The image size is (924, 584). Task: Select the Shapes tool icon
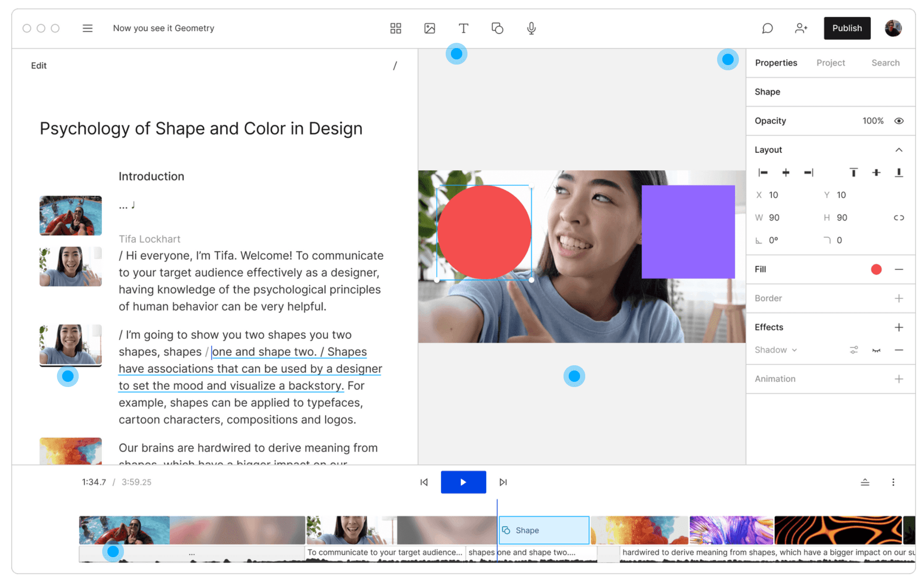tap(497, 28)
